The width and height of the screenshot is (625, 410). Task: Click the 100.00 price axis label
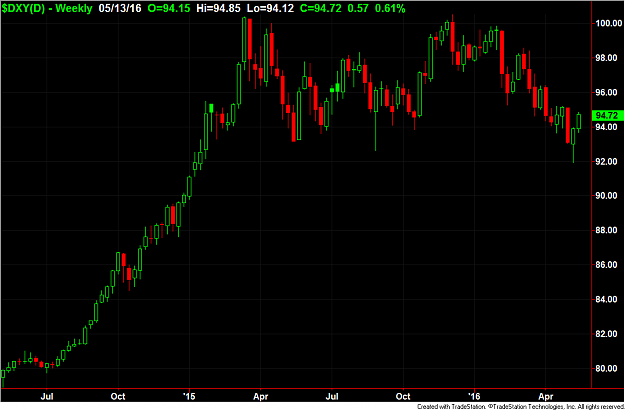pyautogui.click(x=607, y=24)
